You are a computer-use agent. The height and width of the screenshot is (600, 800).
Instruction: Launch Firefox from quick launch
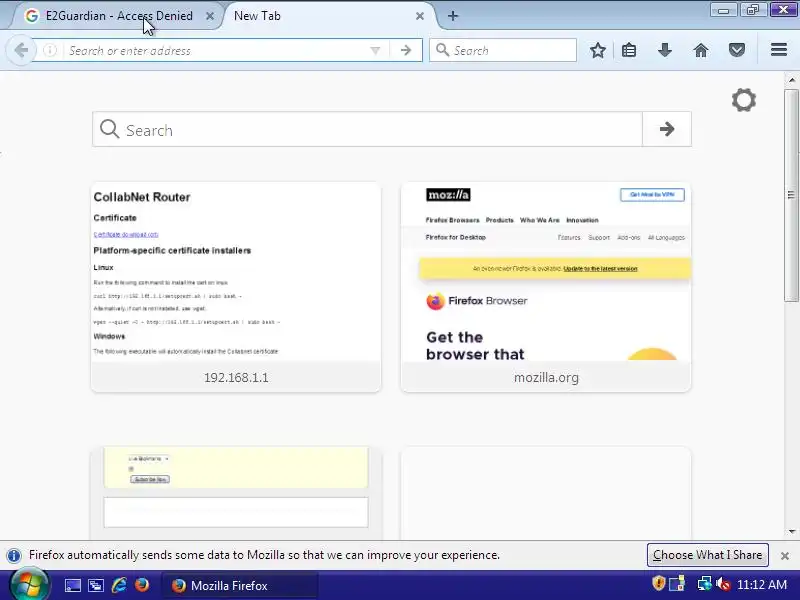(142, 585)
